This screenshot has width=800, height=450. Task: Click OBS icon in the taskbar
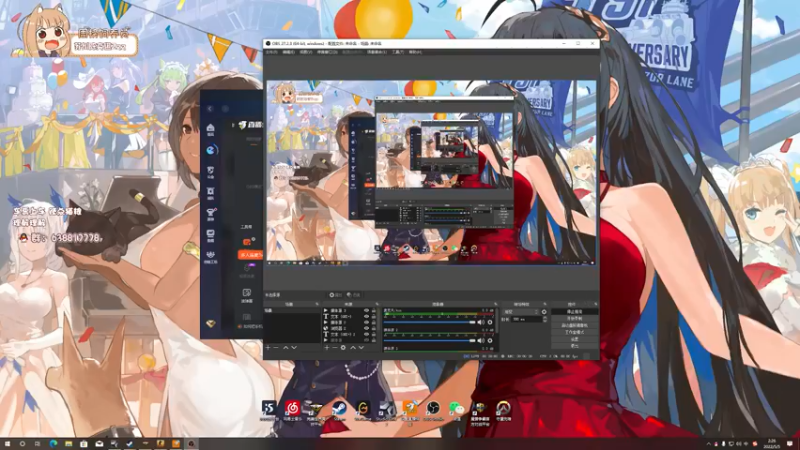(x=191, y=444)
